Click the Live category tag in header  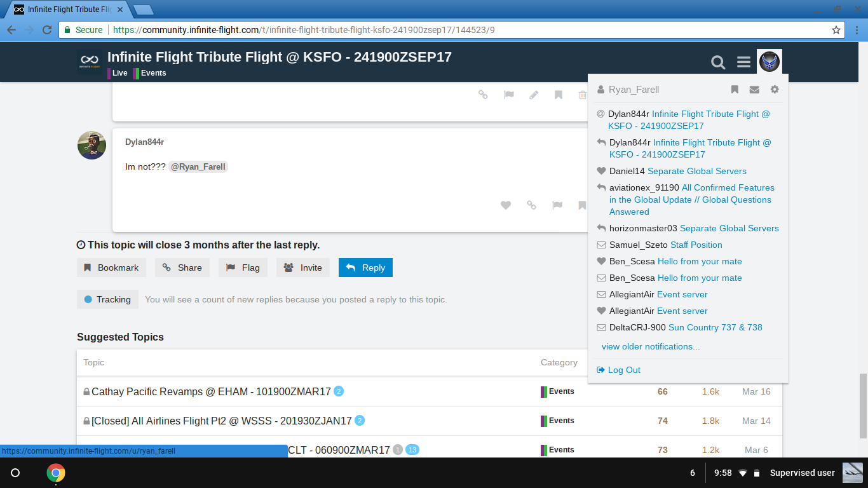[118, 73]
